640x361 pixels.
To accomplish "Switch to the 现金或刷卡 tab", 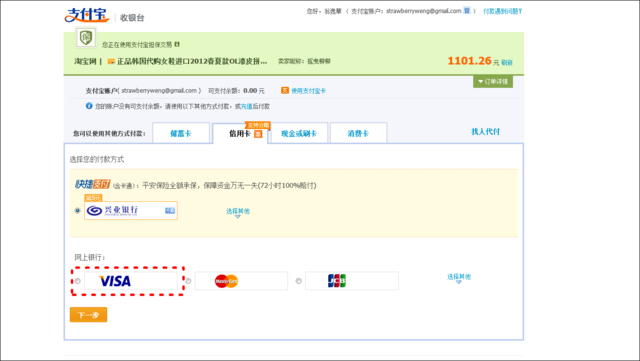I will coord(299,133).
